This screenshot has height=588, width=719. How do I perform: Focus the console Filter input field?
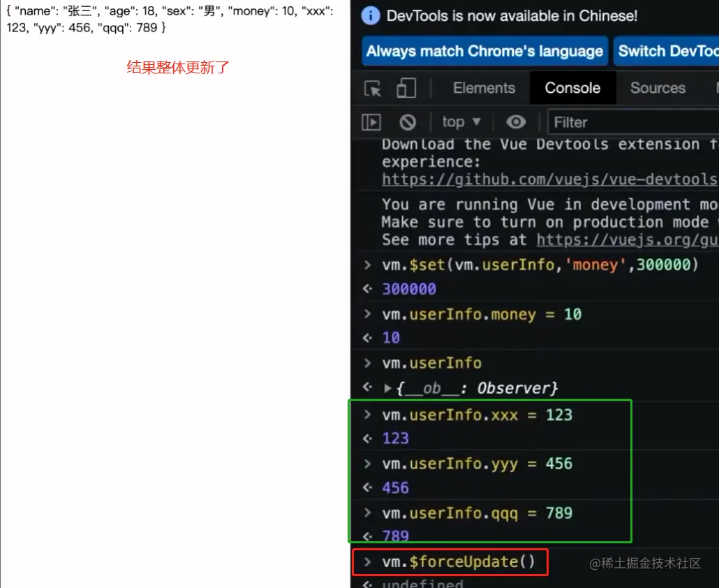pos(634,122)
